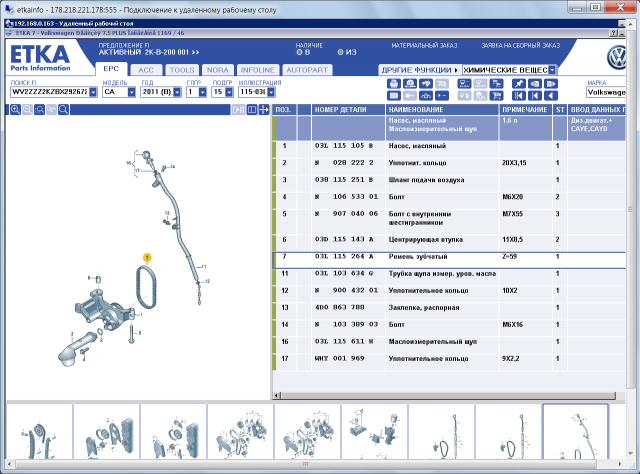Click the window's vertical scrollbar on the right
The height and width of the screenshot is (474, 640).
coord(631,208)
